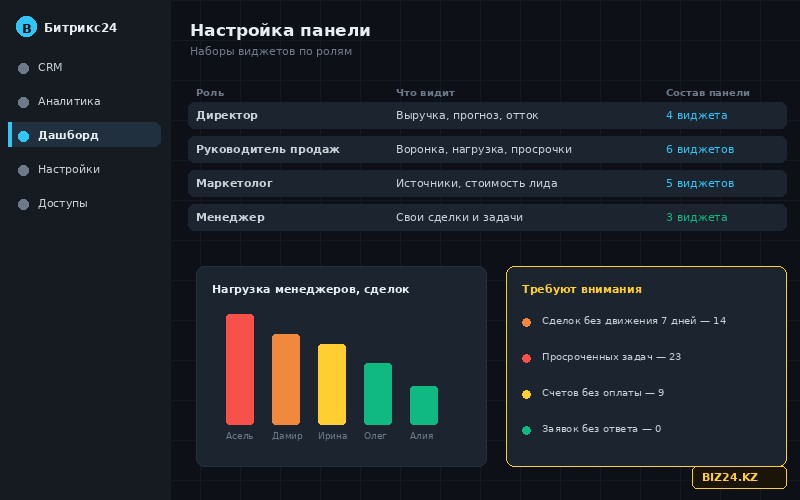Open the 3 виджета link for Менеджер
Image resolution: width=800 pixels, height=500 pixels.
pyautogui.click(x=696, y=217)
